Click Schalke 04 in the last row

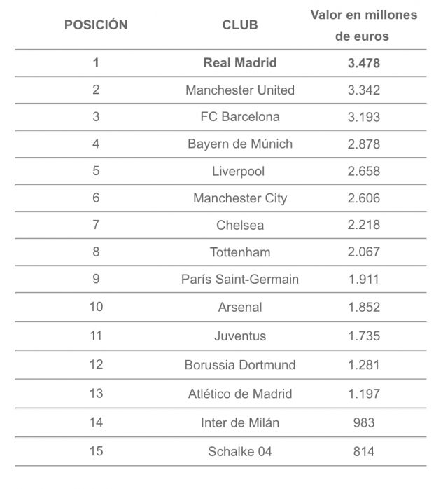click(x=240, y=451)
